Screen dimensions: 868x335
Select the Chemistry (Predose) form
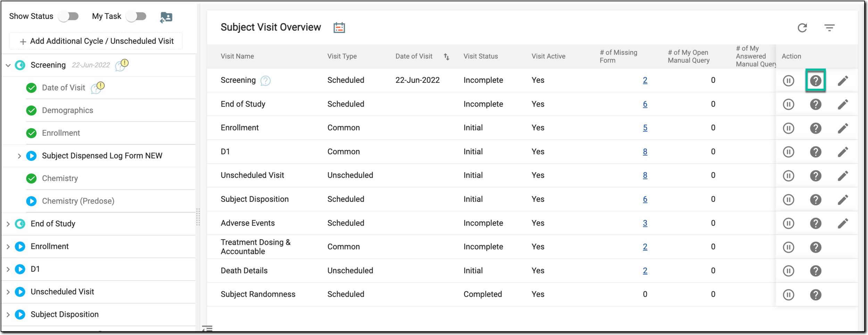pos(78,201)
